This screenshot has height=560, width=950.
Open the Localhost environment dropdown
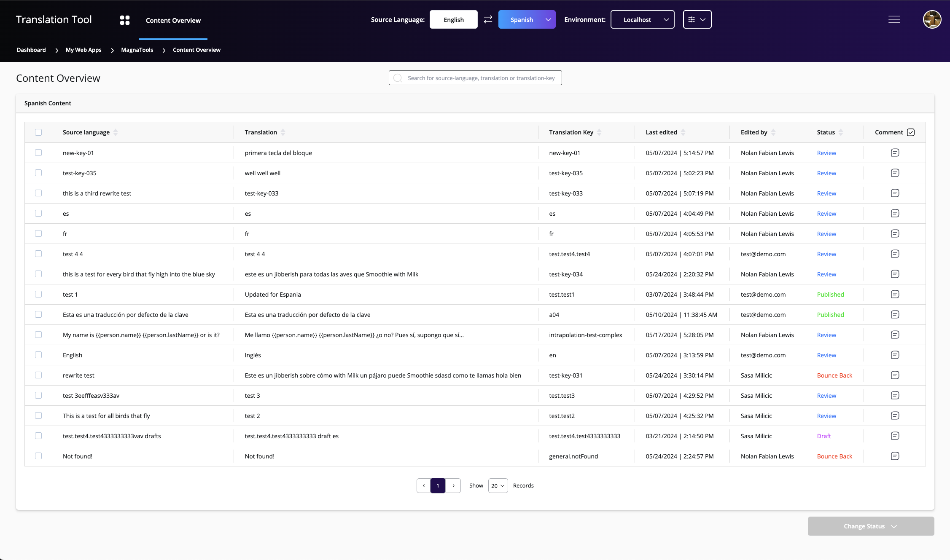(642, 19)
